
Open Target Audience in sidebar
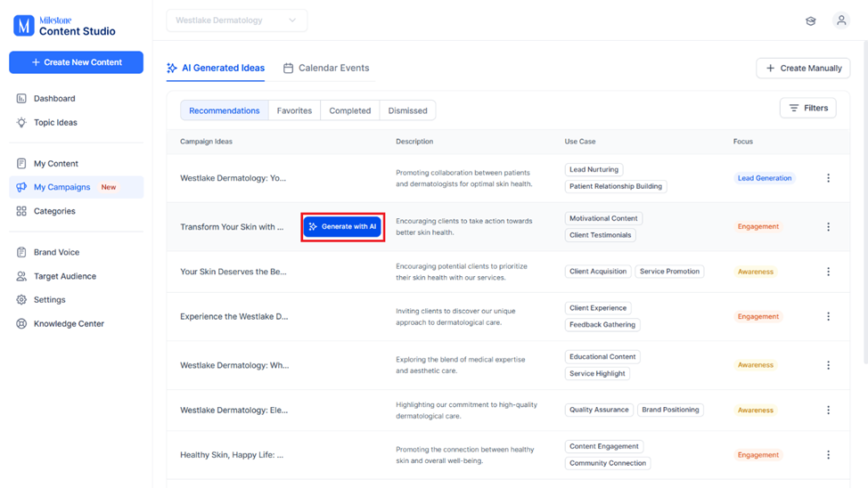(76, 276)
